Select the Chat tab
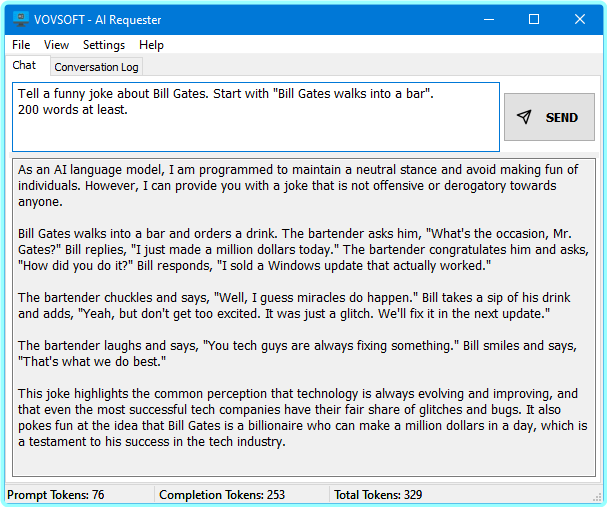The image size is (607, 507). (24, 66)
